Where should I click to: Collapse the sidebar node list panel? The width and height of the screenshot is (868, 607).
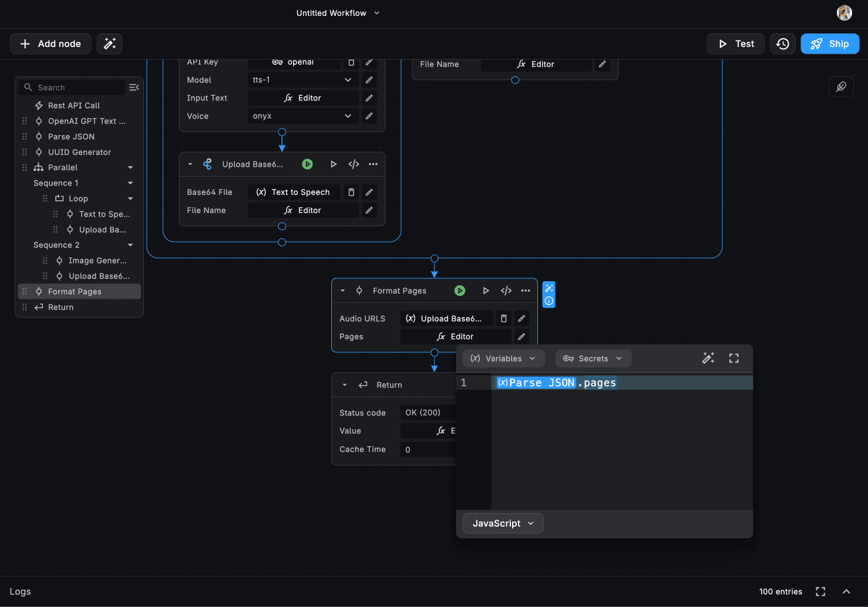tap(134, 87)
